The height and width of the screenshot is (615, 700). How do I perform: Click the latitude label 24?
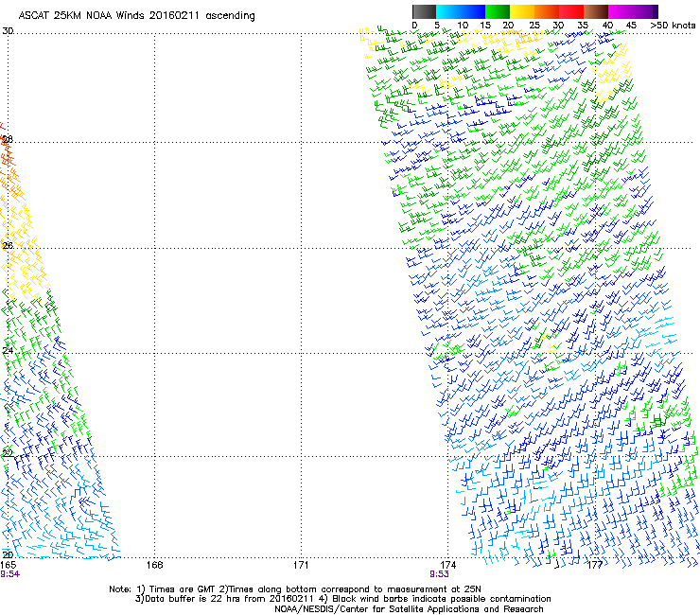tap(8, 351)
